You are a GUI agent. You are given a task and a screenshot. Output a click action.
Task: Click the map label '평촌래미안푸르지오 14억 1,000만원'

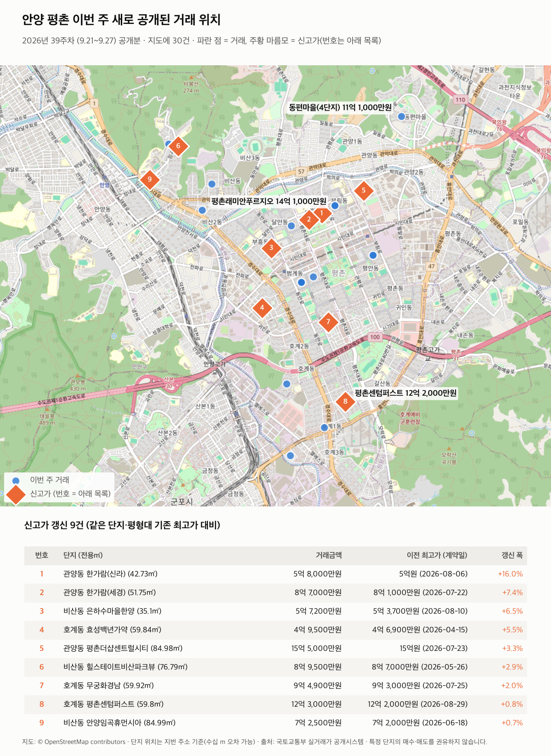(269, 201)
